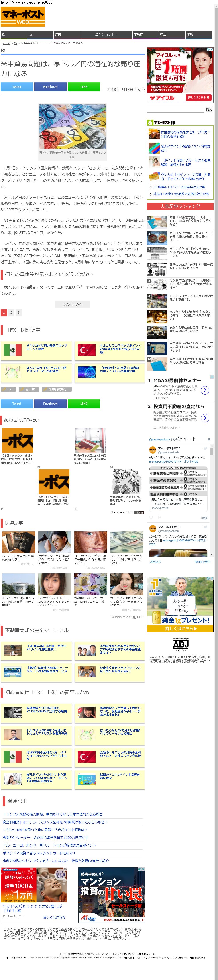Click the Twitter widget info icon
This screenshot has height=980, width=218.
tap(209, 439)
